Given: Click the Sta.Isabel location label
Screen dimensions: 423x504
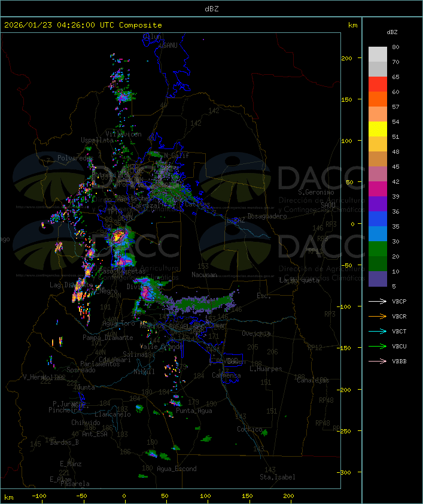Looking at the screenshot, I should pyautogui.click(x=277, y=477).
